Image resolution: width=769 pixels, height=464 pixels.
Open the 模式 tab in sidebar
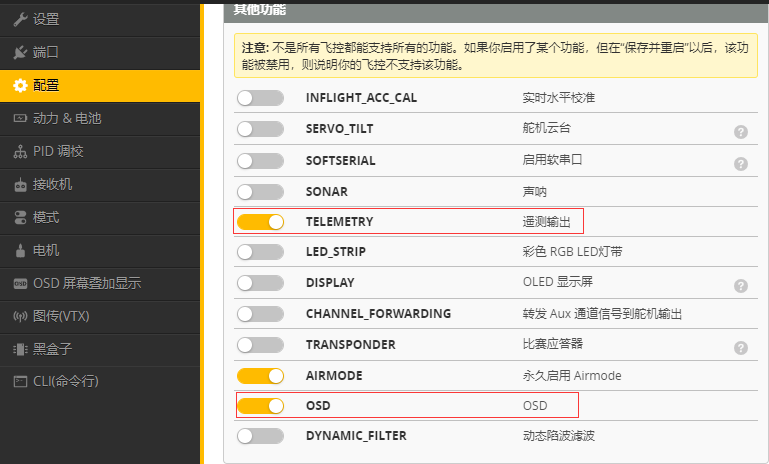tap(46, 217)
